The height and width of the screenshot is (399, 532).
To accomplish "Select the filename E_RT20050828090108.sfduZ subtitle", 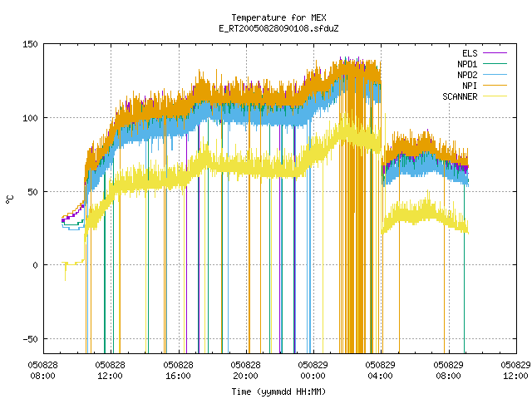I will coord(278,28).
